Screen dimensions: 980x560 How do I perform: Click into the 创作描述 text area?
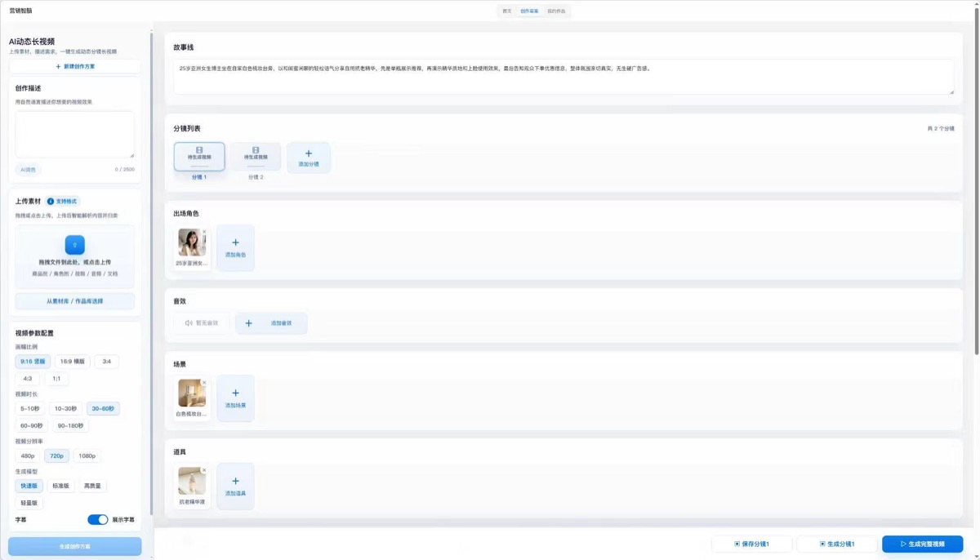(x=75, y=135)
